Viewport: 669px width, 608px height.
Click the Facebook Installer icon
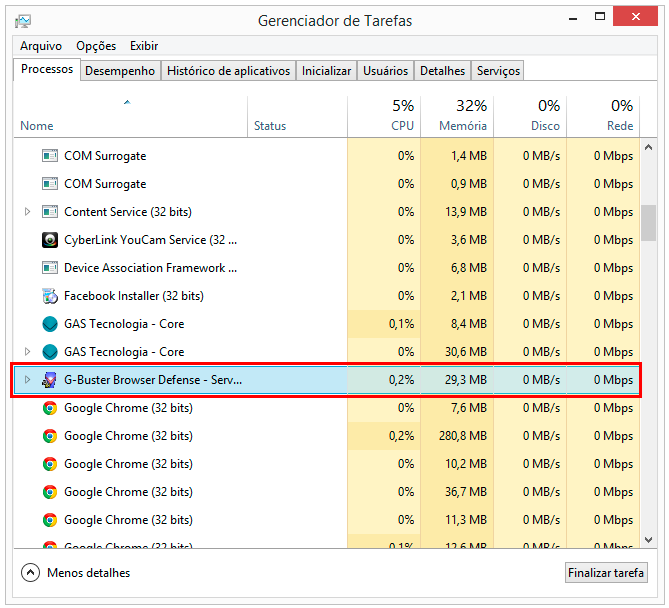[50, 296]
